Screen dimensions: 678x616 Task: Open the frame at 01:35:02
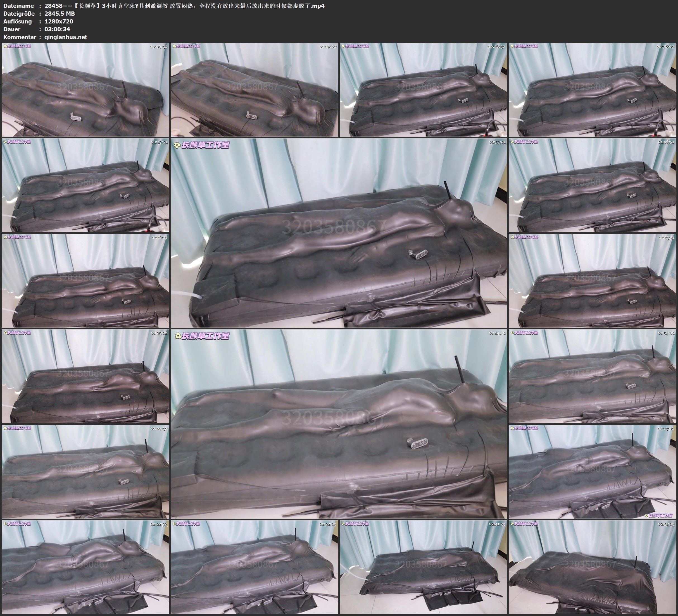[85, 376]
